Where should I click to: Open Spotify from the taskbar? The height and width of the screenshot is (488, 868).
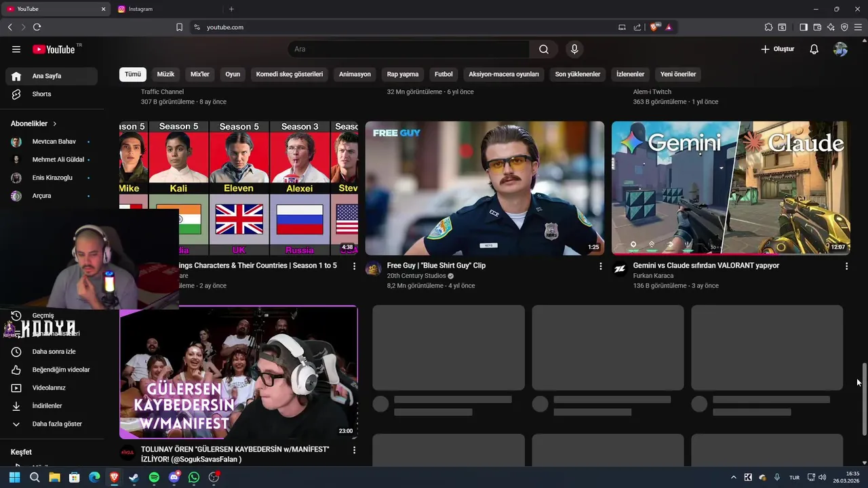[154, 477]
